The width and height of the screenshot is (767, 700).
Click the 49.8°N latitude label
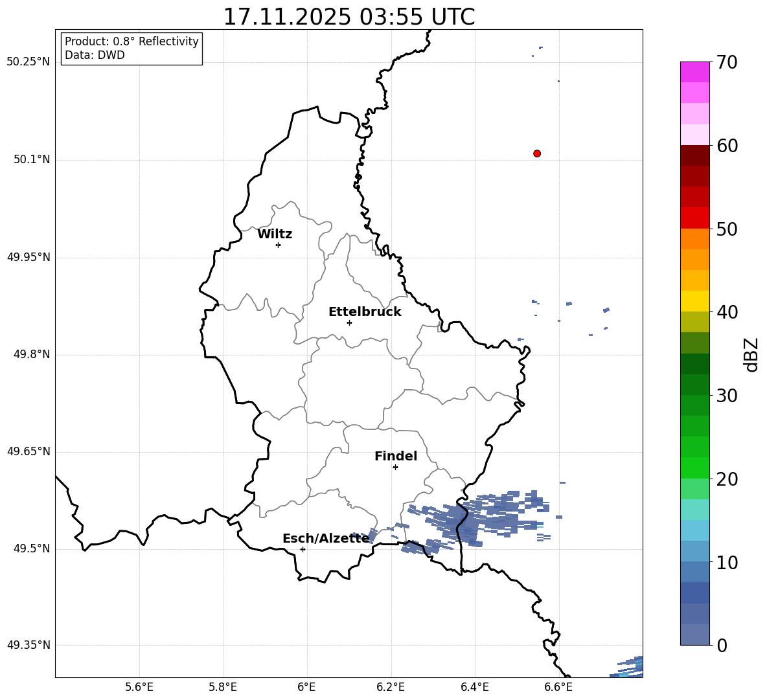[x=32, y=354]
